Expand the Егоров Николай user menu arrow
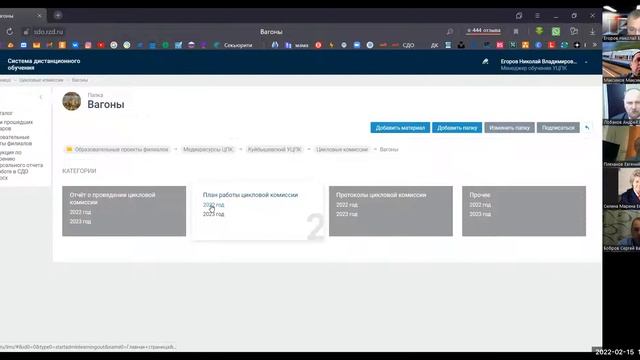Screen dimensions: 640x360 click(x=586, y=62)
